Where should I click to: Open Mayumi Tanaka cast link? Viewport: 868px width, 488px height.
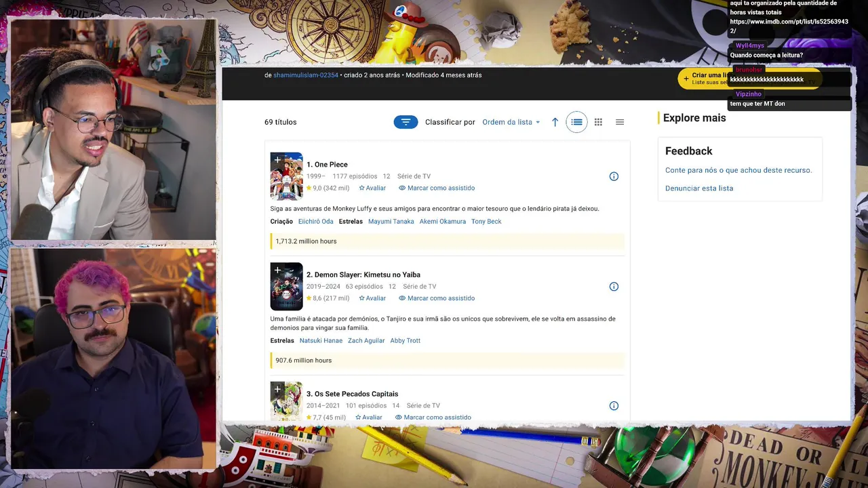pyautogui.click(x=391, y=222)
